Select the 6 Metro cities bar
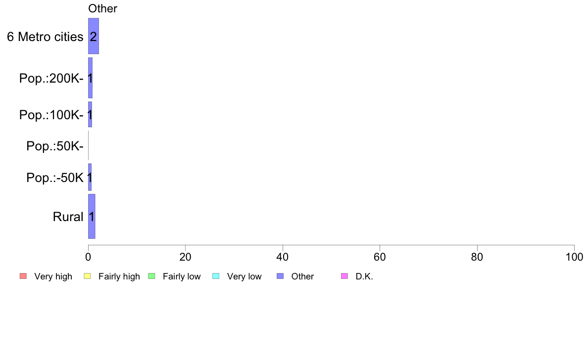The image size is (588, 364). (x=94, y=36)
